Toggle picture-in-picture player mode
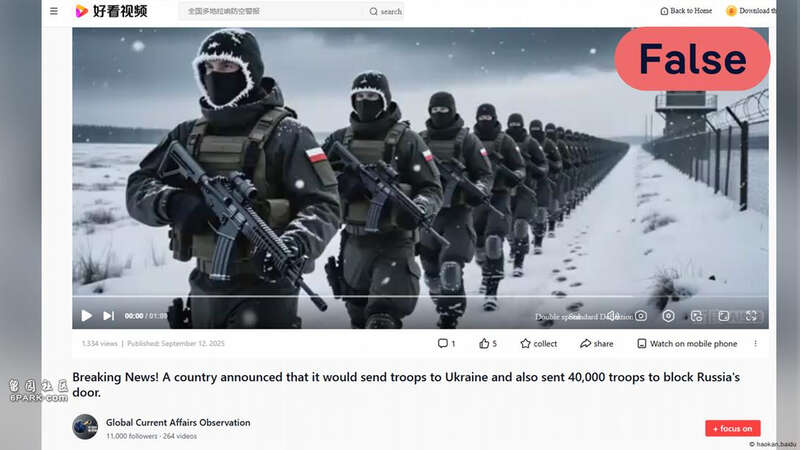 click(x=696, y=316)
